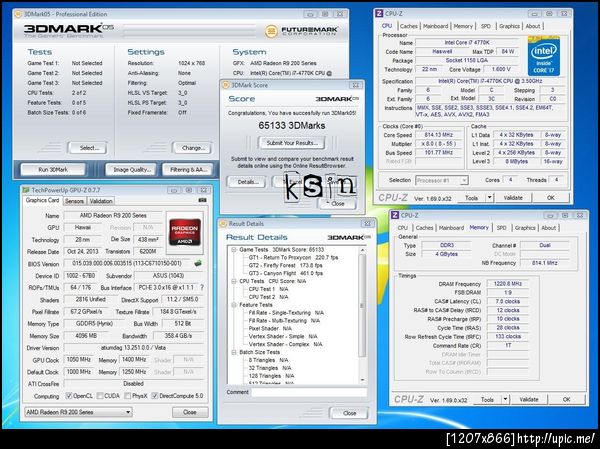
Task: Toggle the CUDA checkbox in GPU-Z
Action: pos(100,396)
